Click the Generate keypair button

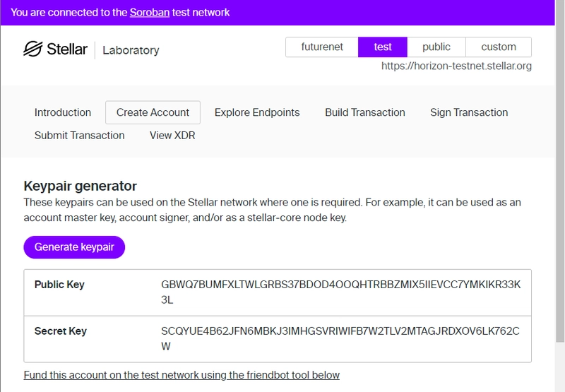pyautogui.click(x=74, y=247)
